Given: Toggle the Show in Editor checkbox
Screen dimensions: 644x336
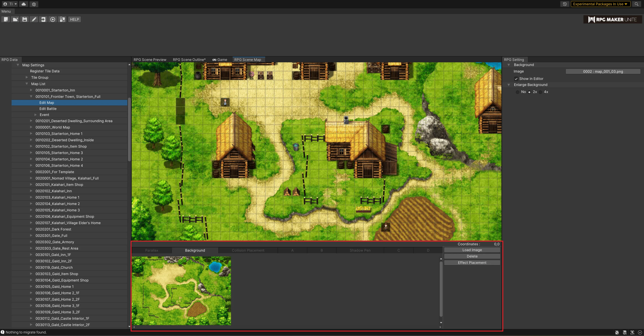Looking at the screenshot, I should tap(516, 79).
